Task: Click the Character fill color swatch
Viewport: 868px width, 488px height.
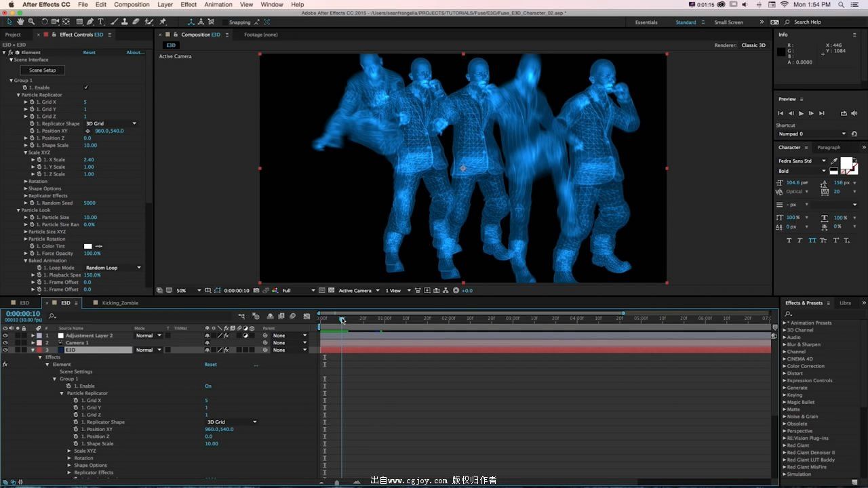Action: [846, 163]
